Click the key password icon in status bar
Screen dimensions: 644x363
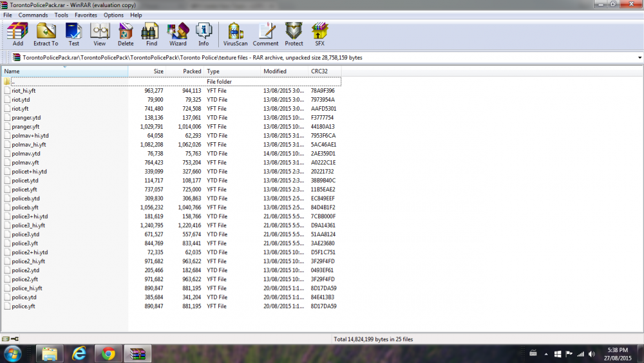click(15, 339)
